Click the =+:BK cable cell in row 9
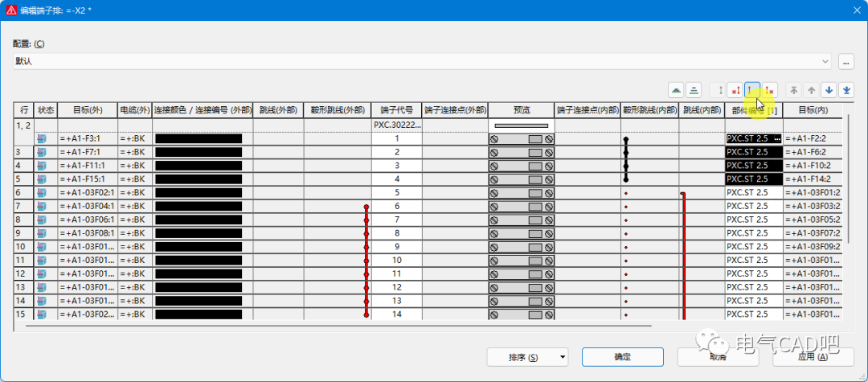The height and width of the screenshot is (382, 868). pos(135,233)
